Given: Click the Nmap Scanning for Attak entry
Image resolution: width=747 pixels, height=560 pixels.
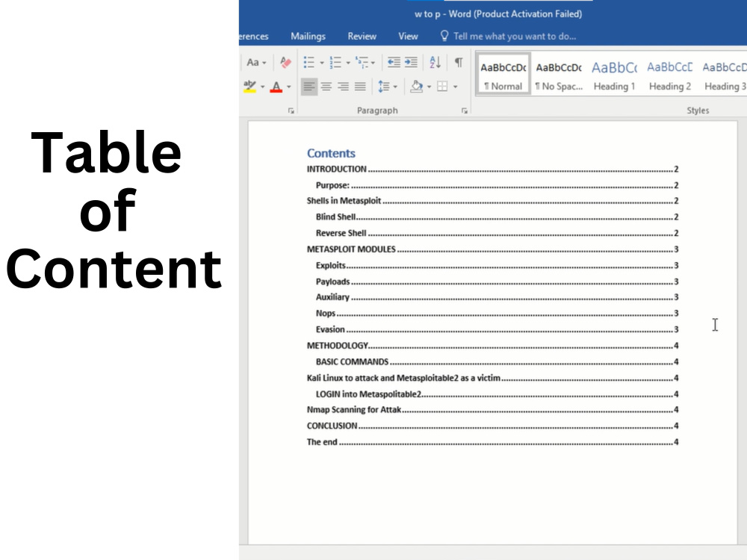Looking at the screenshot, I should [492, 409].
